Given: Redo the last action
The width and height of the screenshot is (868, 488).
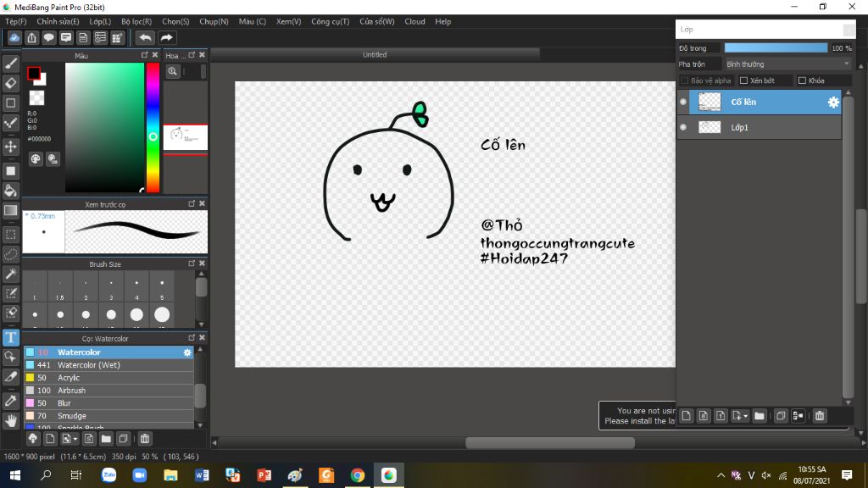Looking at the screenshot, I should (x=166, y=37).
